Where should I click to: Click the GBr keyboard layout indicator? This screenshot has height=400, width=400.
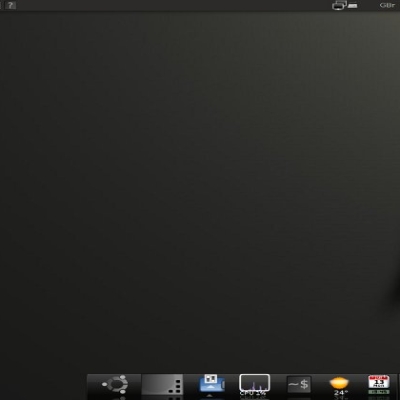[x=387, y=5]
